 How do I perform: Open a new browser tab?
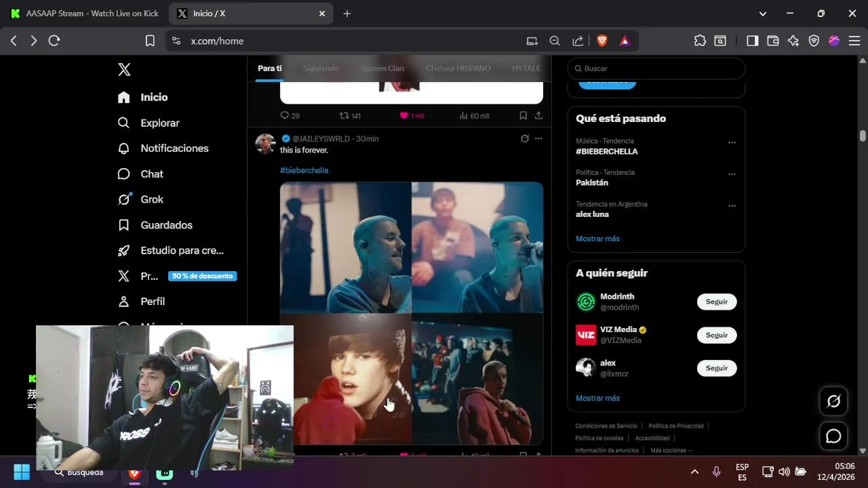click(347, 14)
